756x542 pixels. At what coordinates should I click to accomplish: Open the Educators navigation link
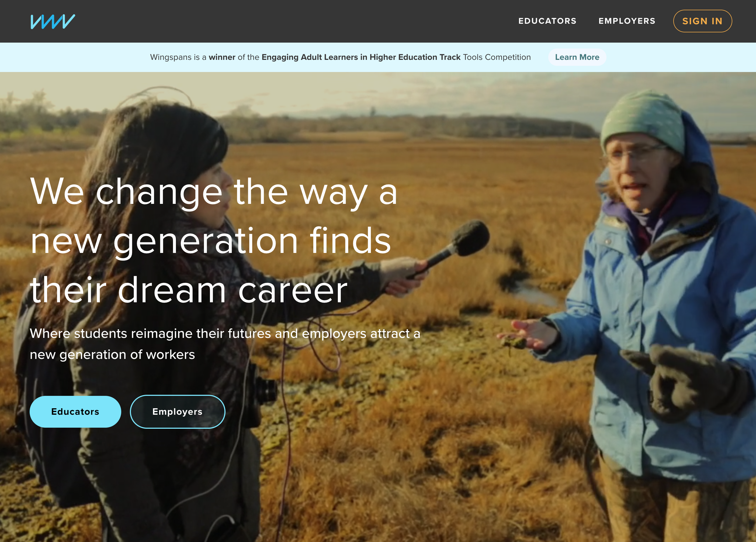point(547,21)
